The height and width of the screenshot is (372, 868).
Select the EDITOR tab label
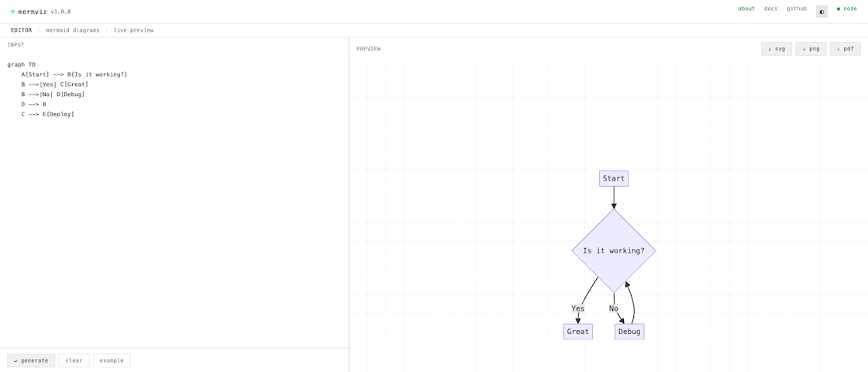point(21,30)
